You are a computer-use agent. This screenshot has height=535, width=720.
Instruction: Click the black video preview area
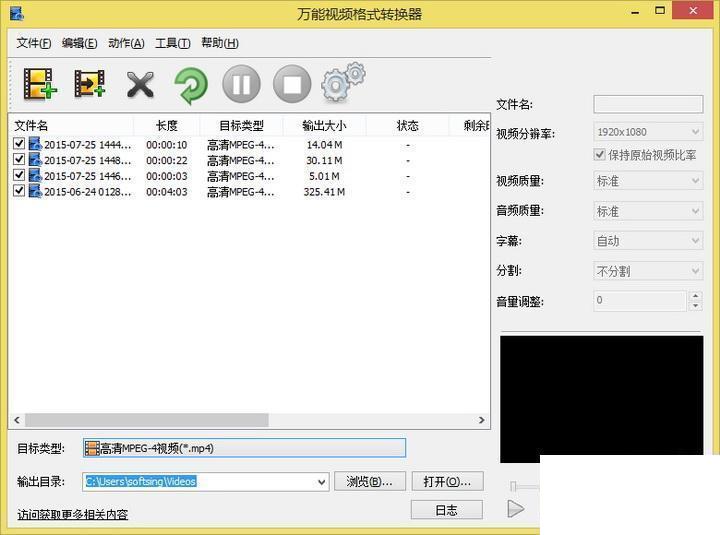coord(602,399)
